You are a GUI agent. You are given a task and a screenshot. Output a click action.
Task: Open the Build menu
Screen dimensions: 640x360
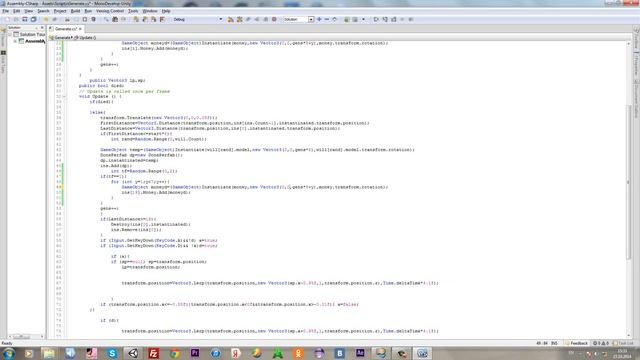[x=76, y=11]
